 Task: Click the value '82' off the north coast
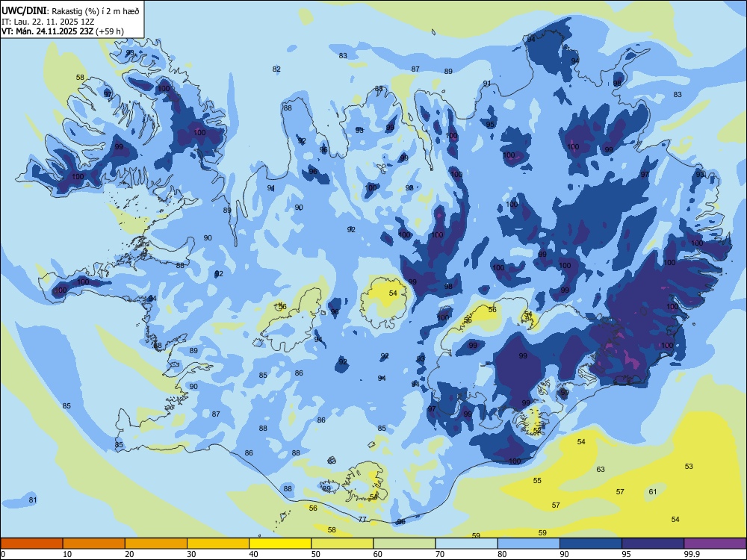tap(276, 69)
